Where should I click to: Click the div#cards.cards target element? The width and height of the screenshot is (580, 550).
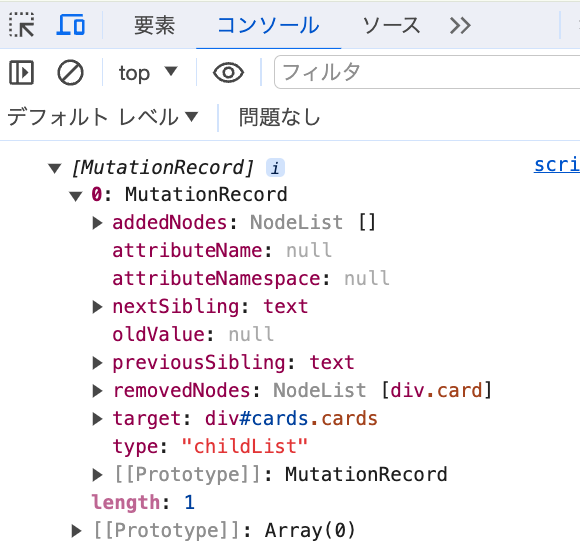click(291, 419)
